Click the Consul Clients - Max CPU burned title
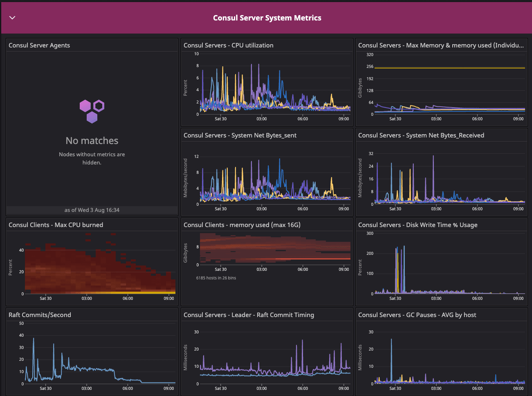This screenshot has height=396, width=532. click(x=56, y=225)
